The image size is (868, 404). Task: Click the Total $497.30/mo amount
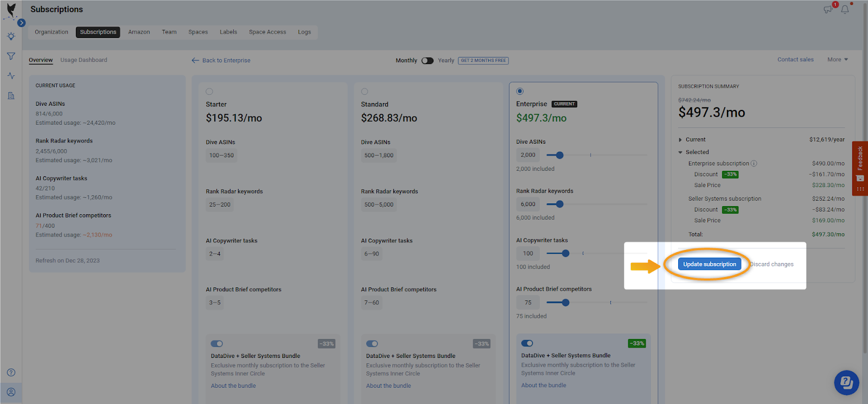(x=828, y=234)
